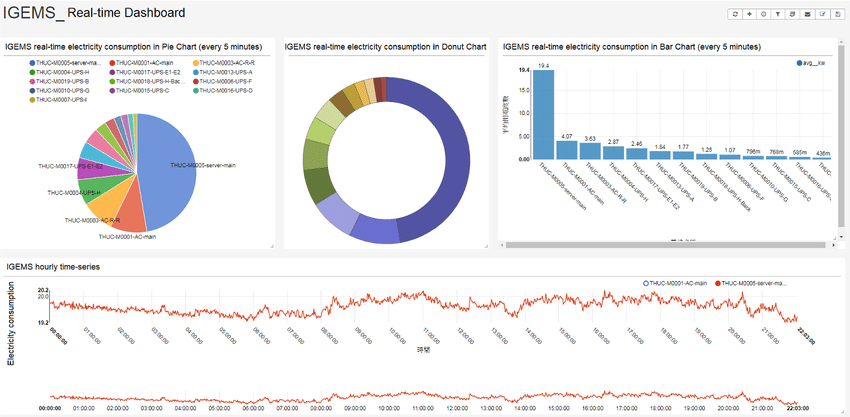Click the light lavender donut segment

(x=336, y=213)
